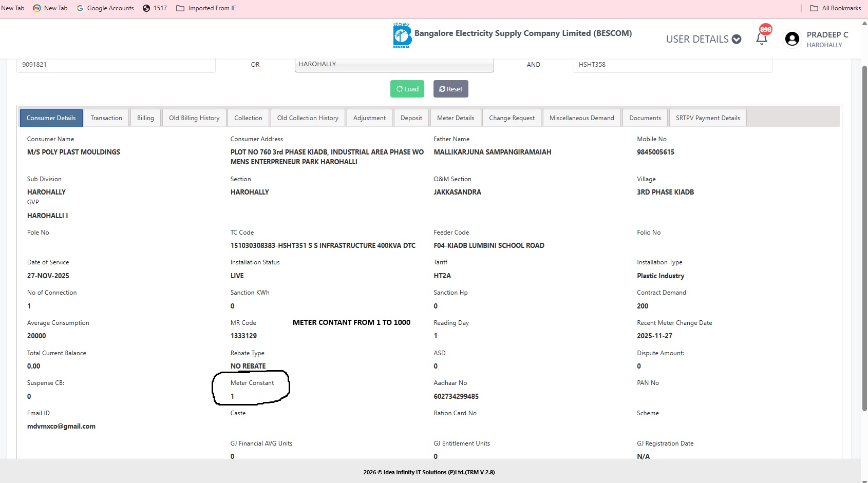
Task: Click the Total Current Balance 0.00
Action: click(33, 366)
